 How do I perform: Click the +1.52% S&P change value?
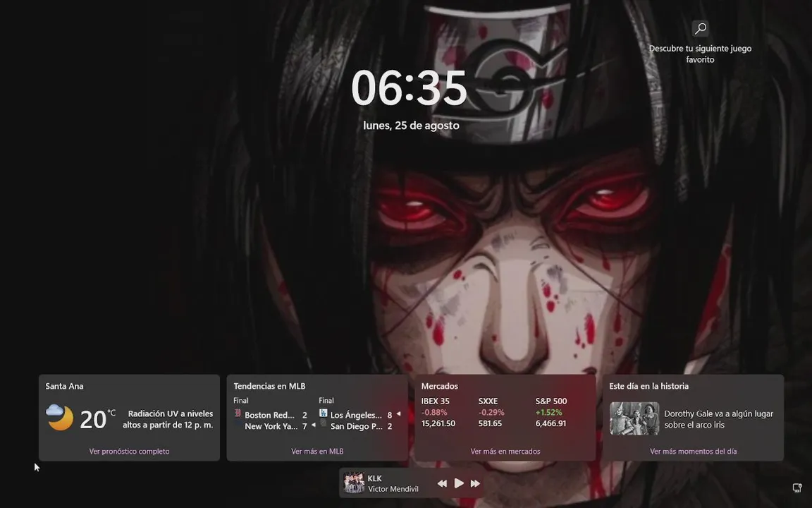tap(548, 413)
